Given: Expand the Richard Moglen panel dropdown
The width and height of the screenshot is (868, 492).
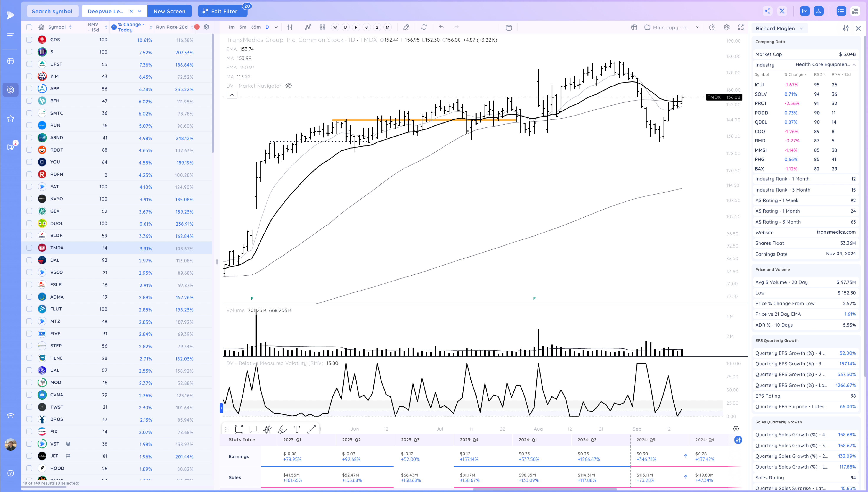Looking at the screenshot, I should point(802,28).
